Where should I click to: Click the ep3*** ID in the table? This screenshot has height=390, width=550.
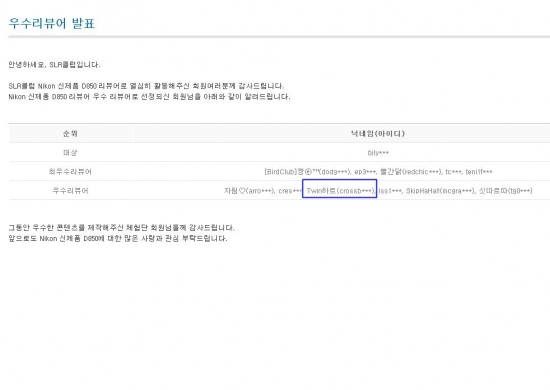click(365, 172)
